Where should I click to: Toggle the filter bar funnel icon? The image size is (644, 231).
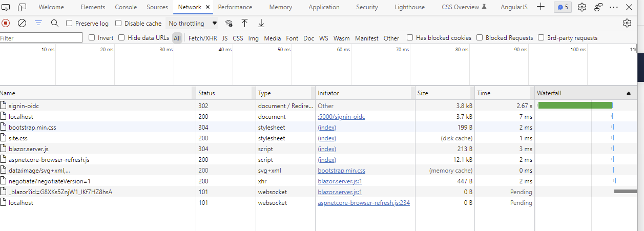click(x=38, y=23)
